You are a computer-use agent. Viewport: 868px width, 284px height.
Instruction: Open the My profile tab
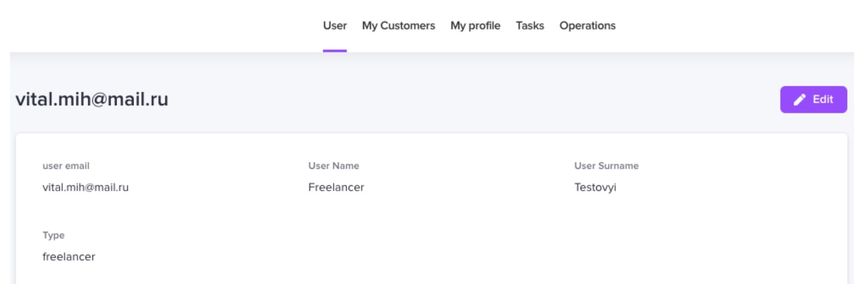[475, 26]
